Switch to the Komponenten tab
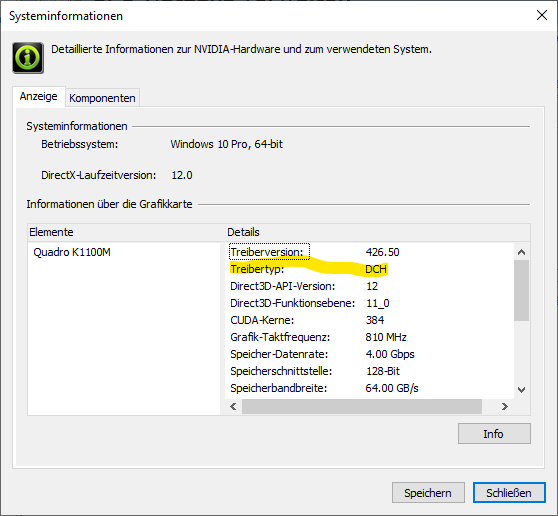The image size is (558, 516). coord(102,98)
